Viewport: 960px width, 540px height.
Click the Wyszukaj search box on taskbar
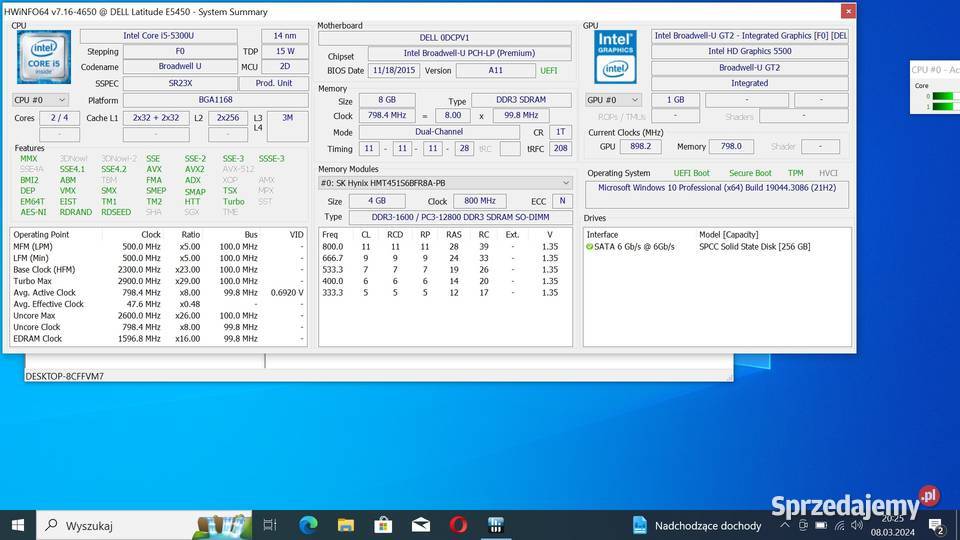(x=144, y=525)
